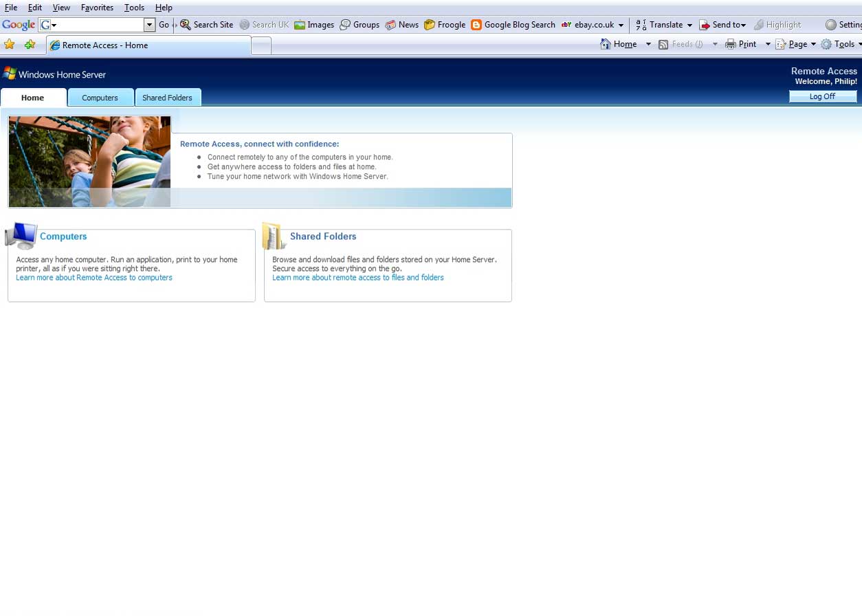Open Google toolbar Settings
This screenshot has height=616, width=862.
843,25
